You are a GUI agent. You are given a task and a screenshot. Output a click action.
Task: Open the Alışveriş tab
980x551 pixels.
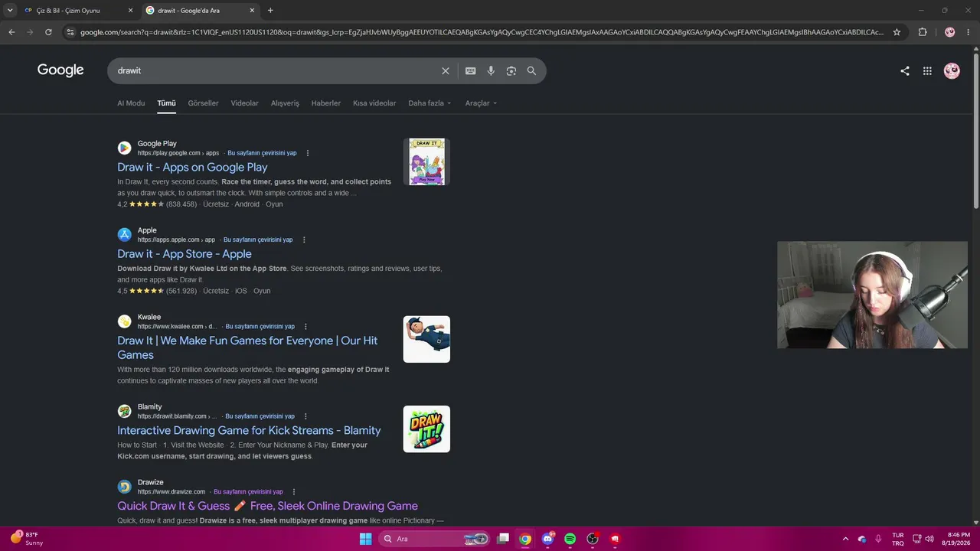(x=285, y=103)
